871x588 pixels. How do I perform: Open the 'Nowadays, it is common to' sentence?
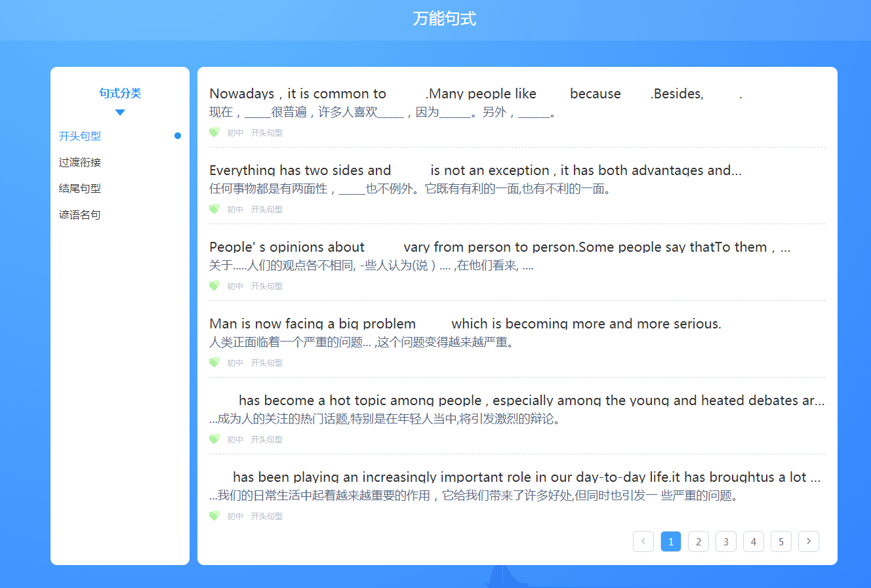(298, 94)
